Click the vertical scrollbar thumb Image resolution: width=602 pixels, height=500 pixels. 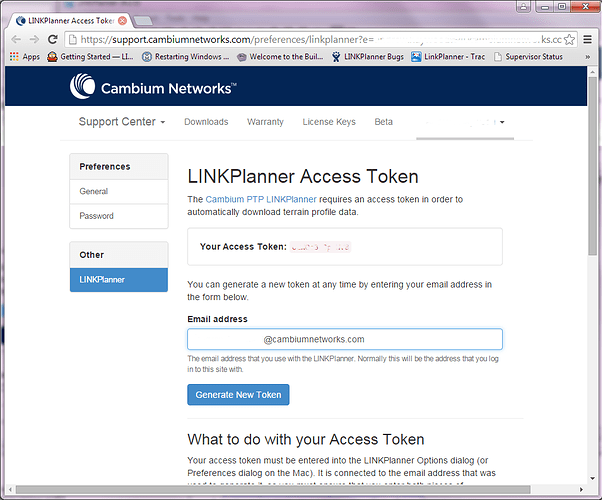click(592, 165)
